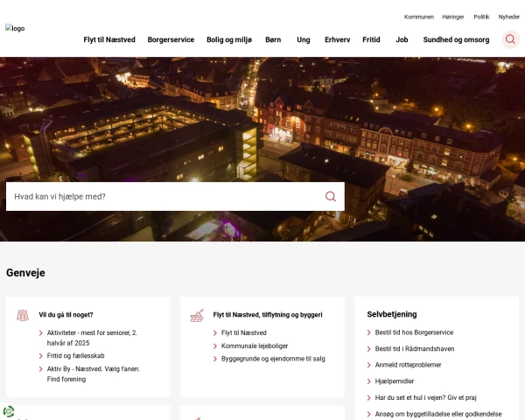
Task: Click the people icon beside "Vil du gå til noget?"
Action: pyautogui.click(x=23, y=315)
